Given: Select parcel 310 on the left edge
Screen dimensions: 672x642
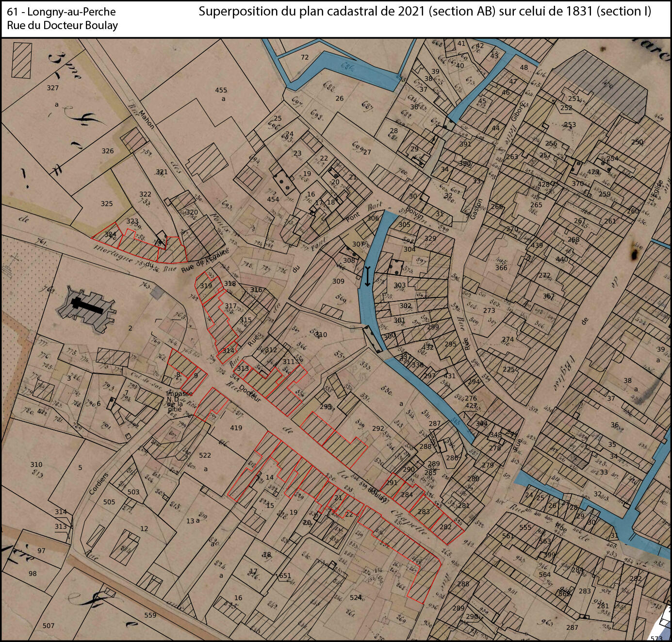Looking at the screenshot, I should [36, 464].
